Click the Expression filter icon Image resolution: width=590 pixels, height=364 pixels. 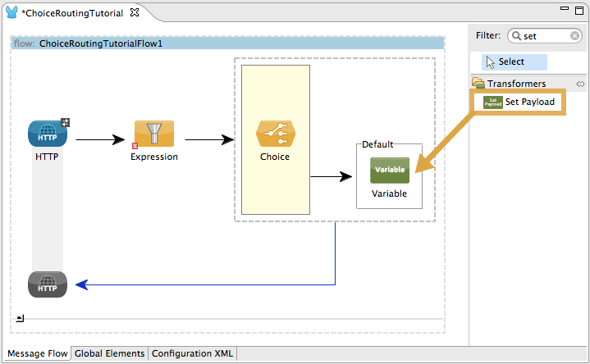pos(153,134)
